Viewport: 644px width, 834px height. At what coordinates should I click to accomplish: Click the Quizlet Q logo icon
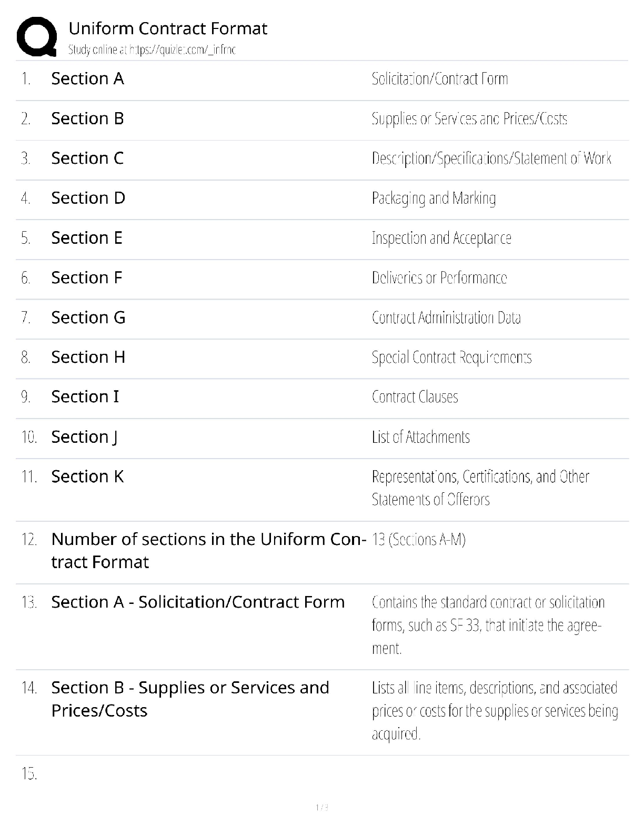[x=37, y=36]
